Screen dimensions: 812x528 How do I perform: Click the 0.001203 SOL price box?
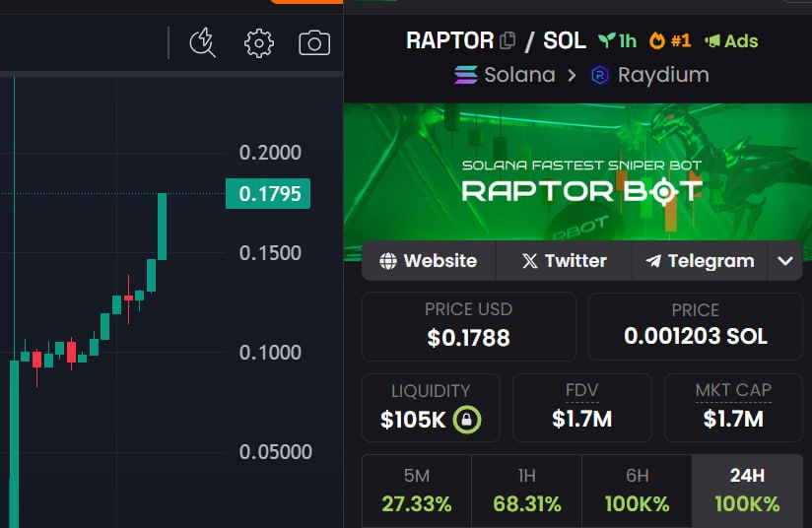click(696, 326)
